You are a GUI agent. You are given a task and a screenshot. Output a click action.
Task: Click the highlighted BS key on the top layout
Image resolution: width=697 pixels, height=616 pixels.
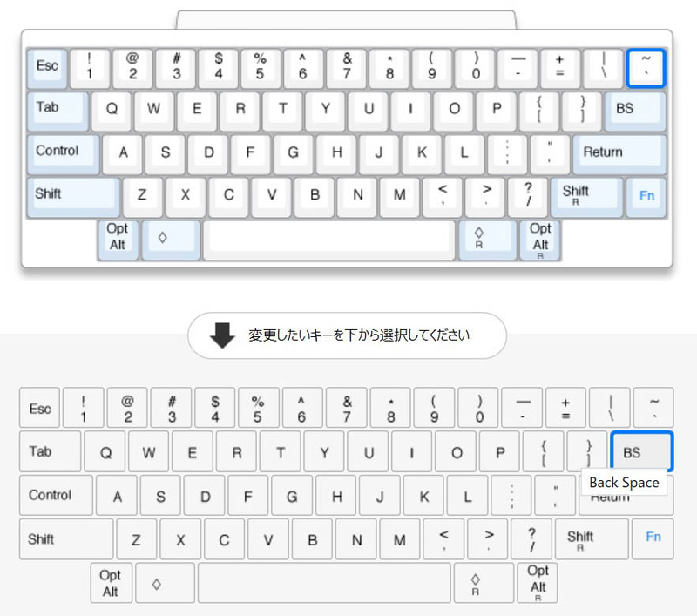point(635,110)
